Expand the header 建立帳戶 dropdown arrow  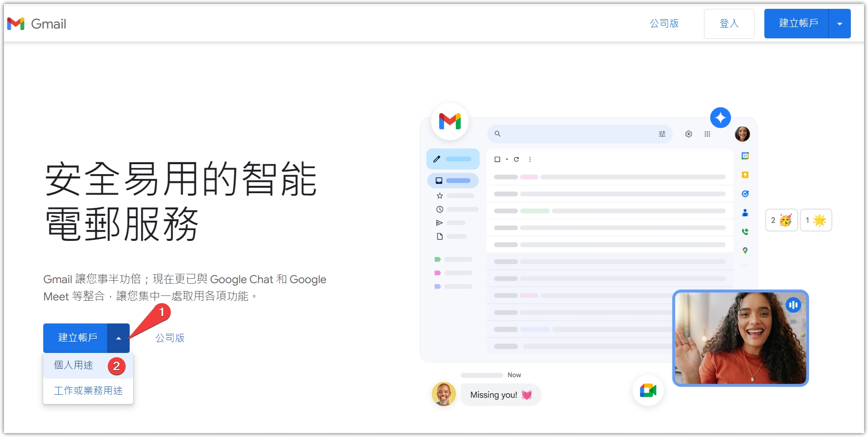[840, 24]
